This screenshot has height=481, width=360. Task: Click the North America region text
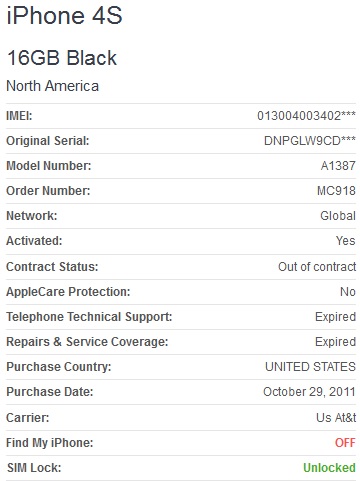(x=53, y=86)
